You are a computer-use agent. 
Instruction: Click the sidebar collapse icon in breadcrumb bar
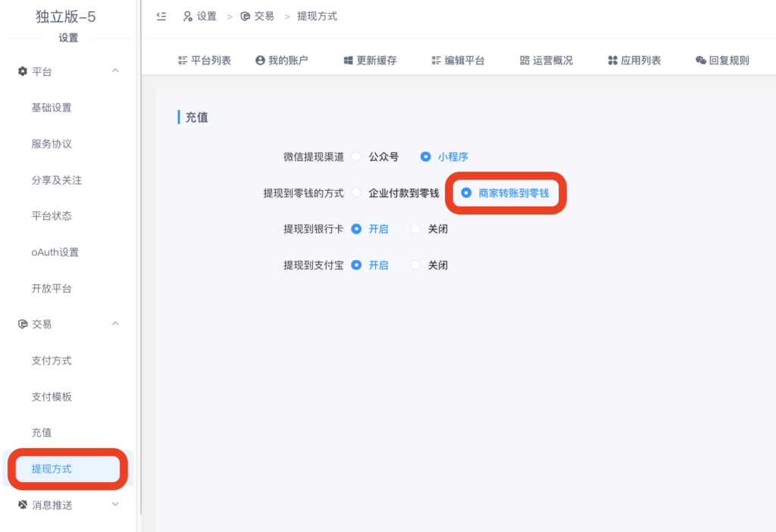162,15
